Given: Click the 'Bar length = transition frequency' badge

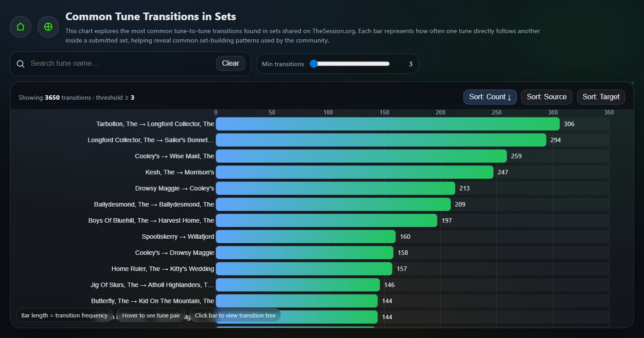Looking at the screenshot, I should coord(64,315).
